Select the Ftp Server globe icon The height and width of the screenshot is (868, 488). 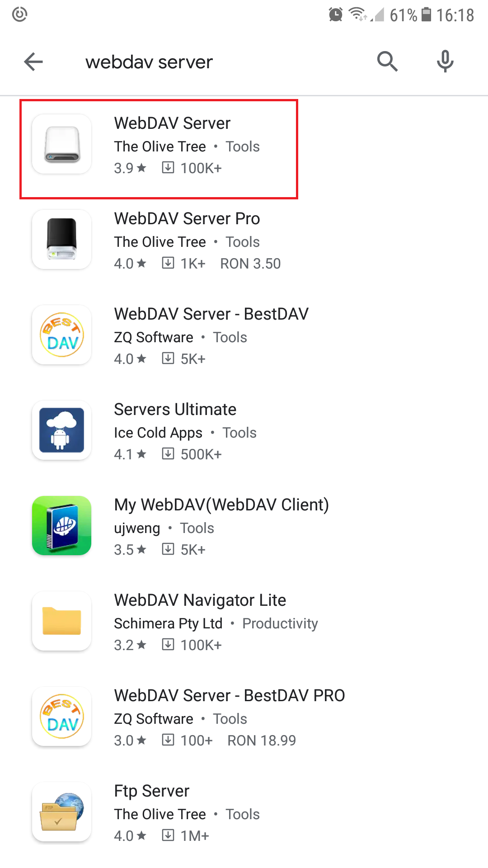coord(61,812)
